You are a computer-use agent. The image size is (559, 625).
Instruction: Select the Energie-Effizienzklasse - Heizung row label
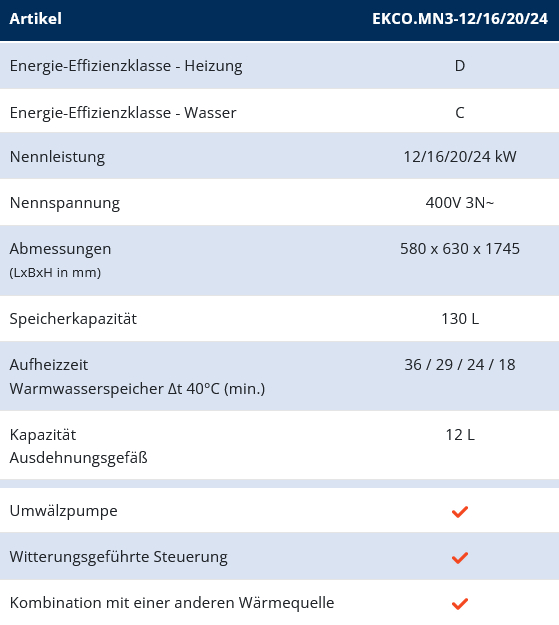[x=126, y=66]
